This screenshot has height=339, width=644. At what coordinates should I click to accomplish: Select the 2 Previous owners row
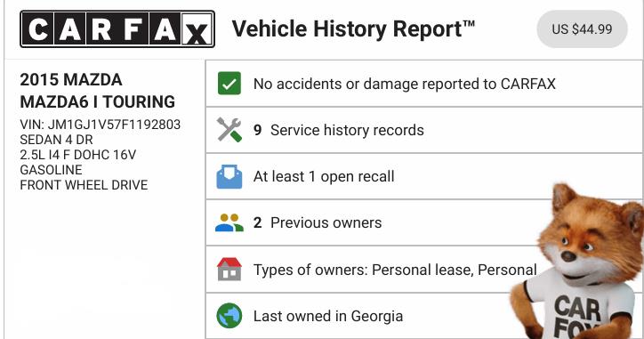click(424, 223)
